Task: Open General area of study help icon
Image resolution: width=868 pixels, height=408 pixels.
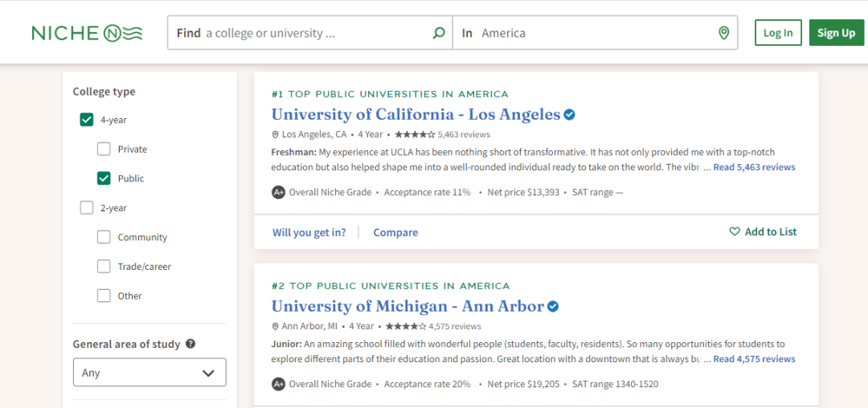Action: click(190, 344)
